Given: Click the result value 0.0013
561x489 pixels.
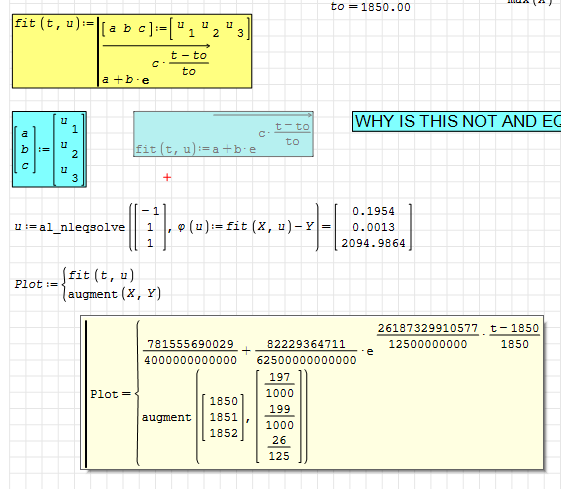Looking at the screenshot, I should tap(373, 227).
